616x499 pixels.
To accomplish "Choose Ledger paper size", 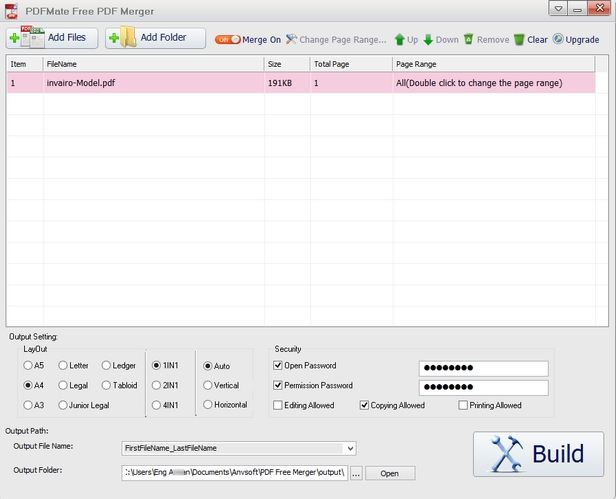I will [106, 365].
